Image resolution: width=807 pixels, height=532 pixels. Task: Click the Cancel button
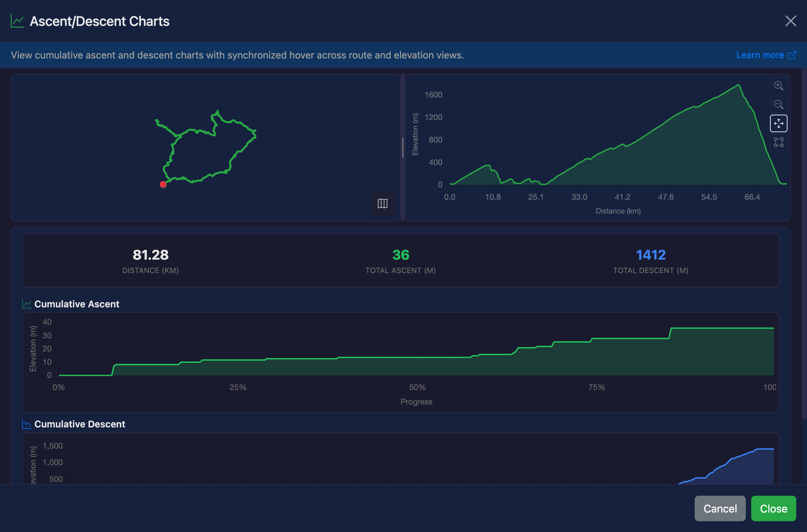pos(720,508)
